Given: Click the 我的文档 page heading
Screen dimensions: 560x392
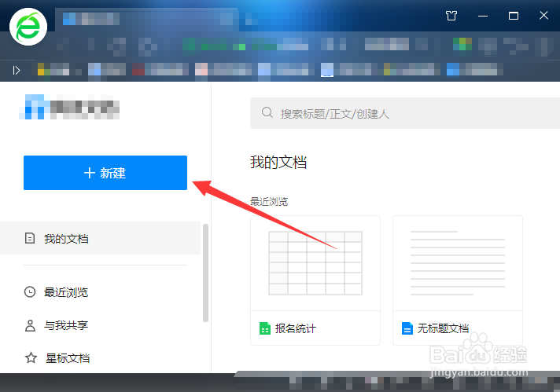Looking at the screenshot, I should (x=278, y=163).
